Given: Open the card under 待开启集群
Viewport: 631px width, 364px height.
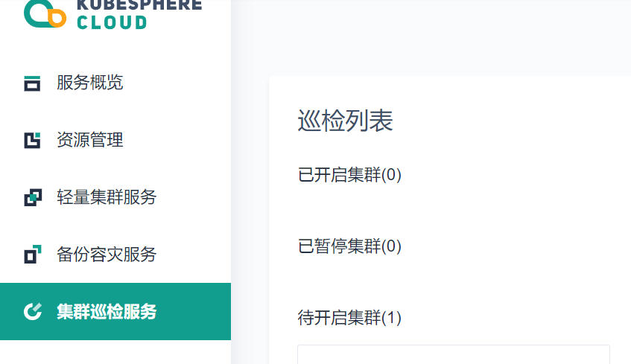Looking at the screenshot, I should tap(454, 354).
